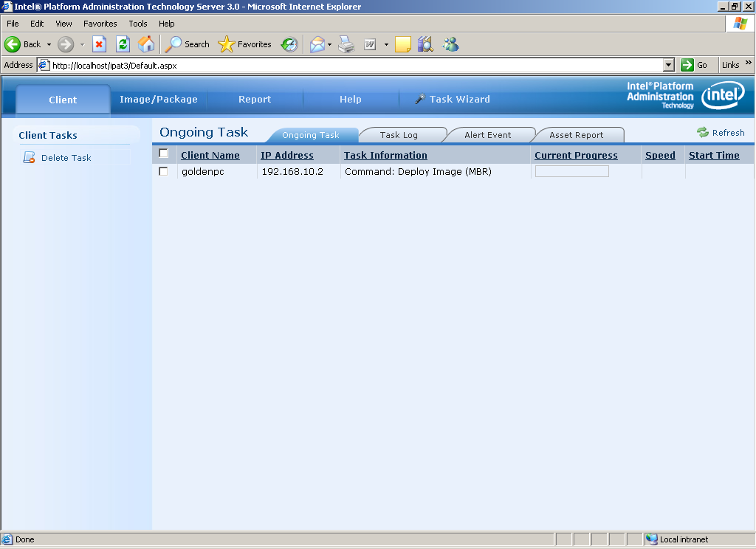Click the Links toolbar label
The width and height of the screenshot is (756, 549).
pyautogui.click(x=730, y=65)
